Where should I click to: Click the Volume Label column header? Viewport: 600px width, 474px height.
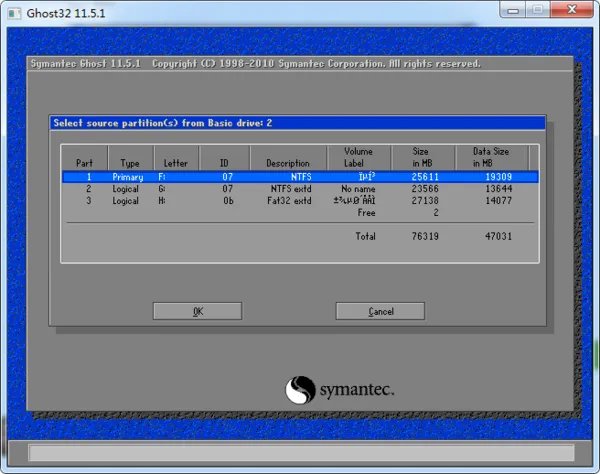357,157
